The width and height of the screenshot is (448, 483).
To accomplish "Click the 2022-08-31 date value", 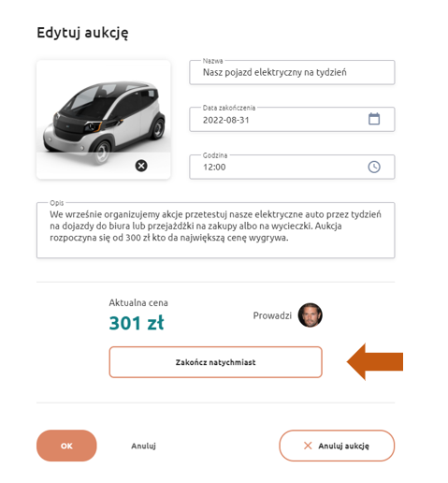I will [226, 120].
